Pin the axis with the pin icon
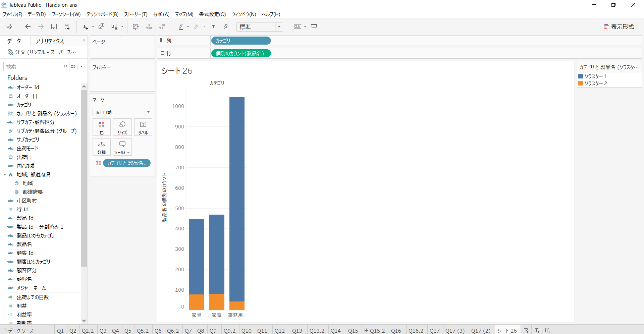This screenshot has width=644, height=334. click(x=226, y=26)
